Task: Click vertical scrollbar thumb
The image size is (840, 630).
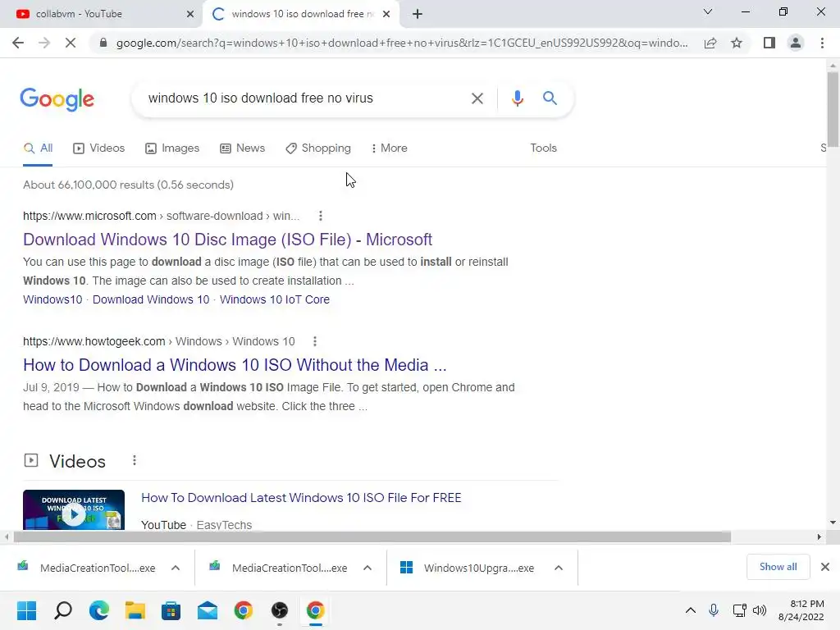Action: (x=833, y=109)
